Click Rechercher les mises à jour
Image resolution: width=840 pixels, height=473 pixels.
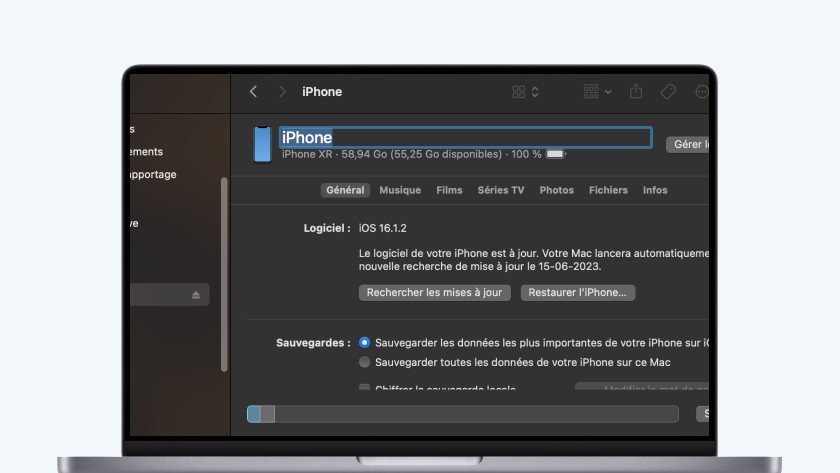coord(434,292)
